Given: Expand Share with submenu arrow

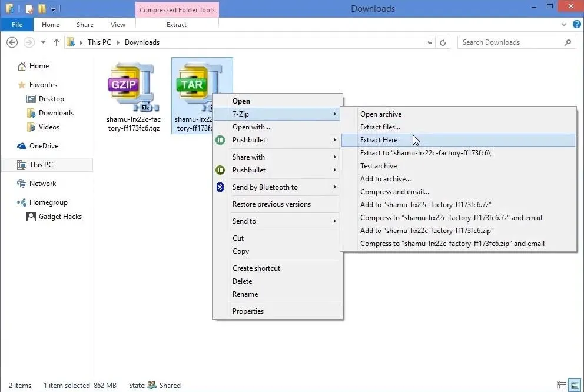Looking at the screenshot, I should coord(334,157).
